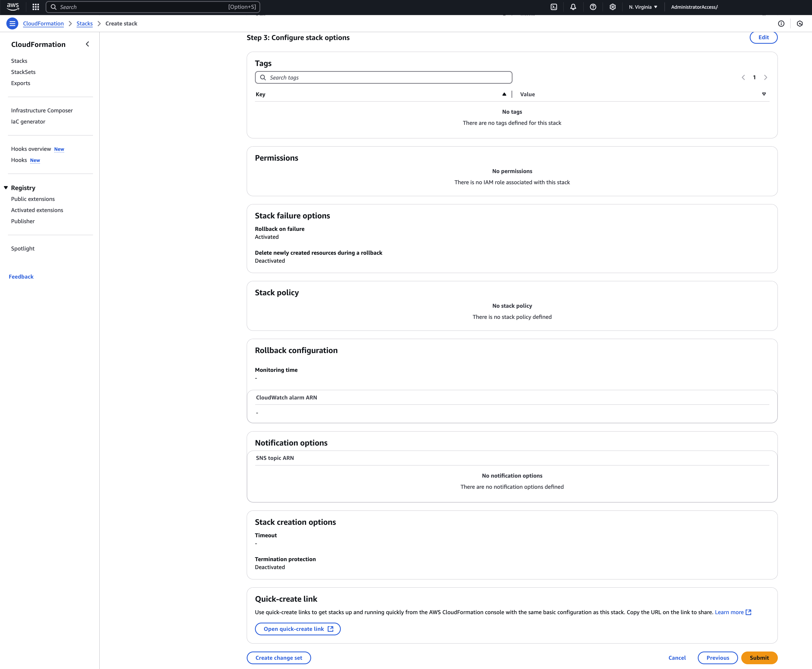Collapse the Registry section
Screen dimensions: 812x669
6,188
